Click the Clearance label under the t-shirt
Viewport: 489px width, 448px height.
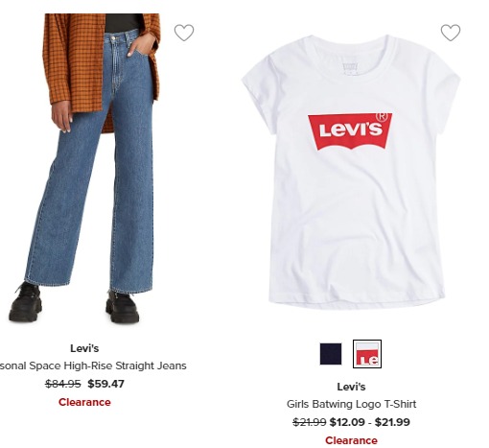click(351, 440)
